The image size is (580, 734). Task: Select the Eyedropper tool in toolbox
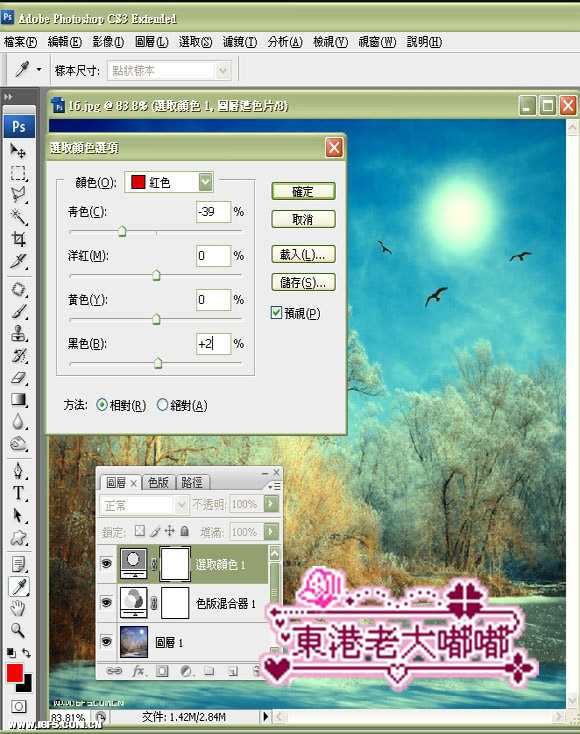pos(18,587)
